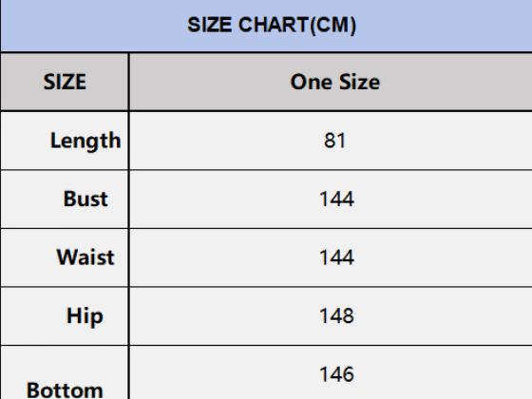Click the Bust row label
Viewport: 532px width, 399px height.
click(85, 199)
